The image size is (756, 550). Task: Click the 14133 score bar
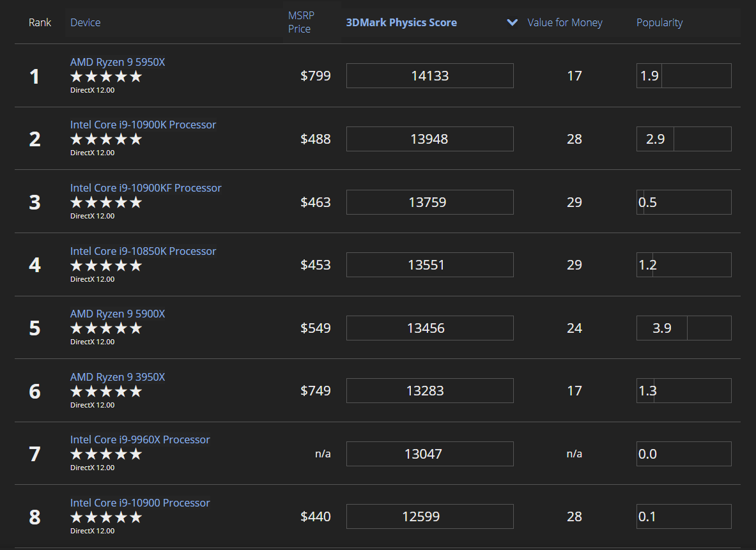click(429, 75)
